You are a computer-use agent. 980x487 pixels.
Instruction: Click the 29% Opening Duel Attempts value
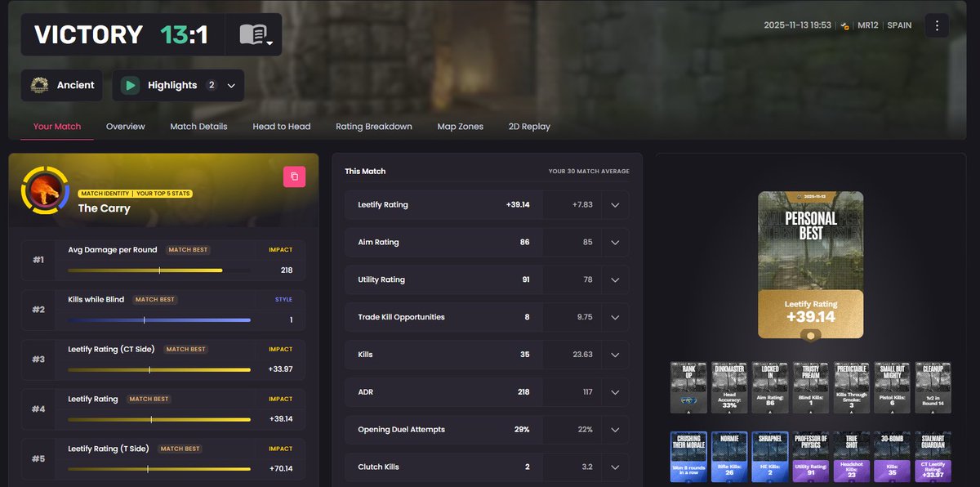pos(521,430)
